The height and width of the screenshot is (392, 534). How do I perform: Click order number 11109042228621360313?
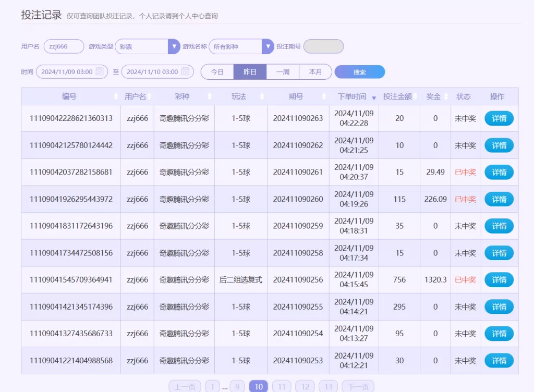tap(71, 118)
